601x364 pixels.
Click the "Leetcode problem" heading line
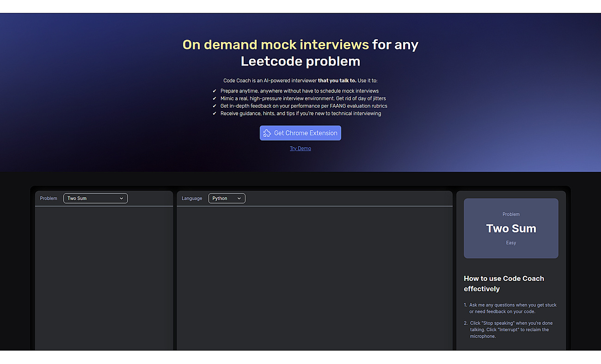(300, 61)
